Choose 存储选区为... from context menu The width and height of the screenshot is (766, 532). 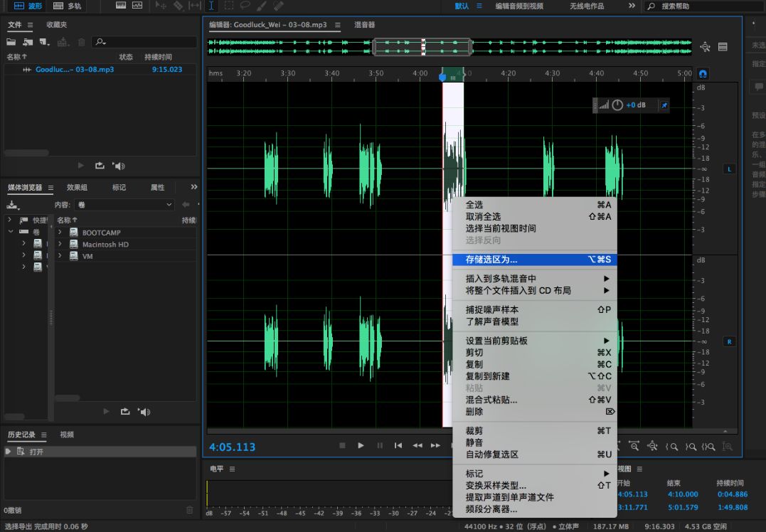[491, 260]
